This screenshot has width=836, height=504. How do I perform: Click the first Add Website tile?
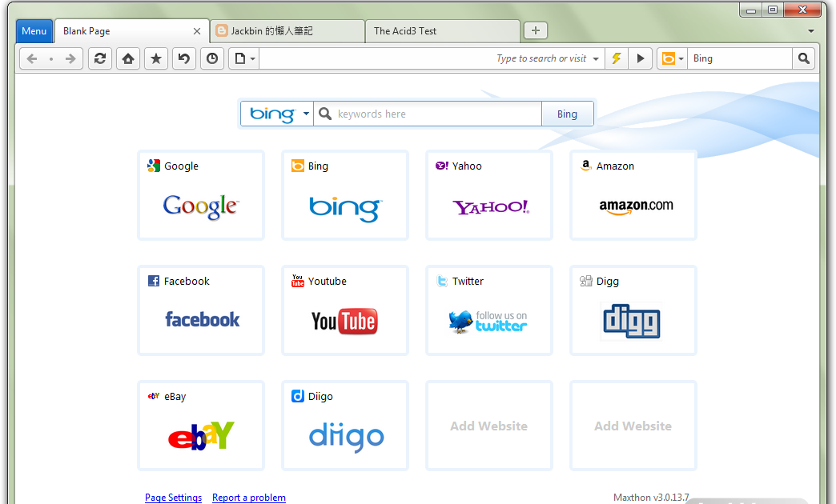(x=489, y=426)
